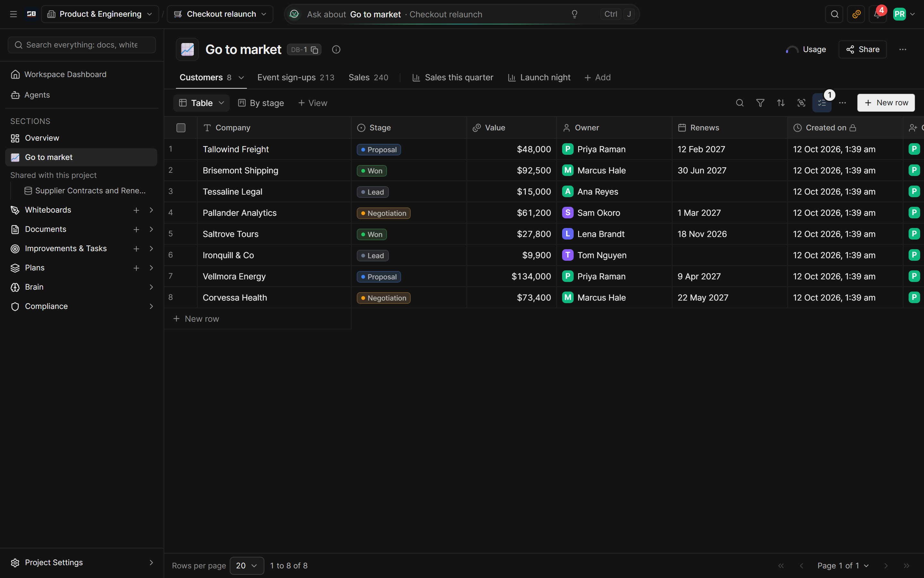924x578 pixels.
Task: Click the Go to market chart thumbnail icon
Action: [x=187, y=49]
